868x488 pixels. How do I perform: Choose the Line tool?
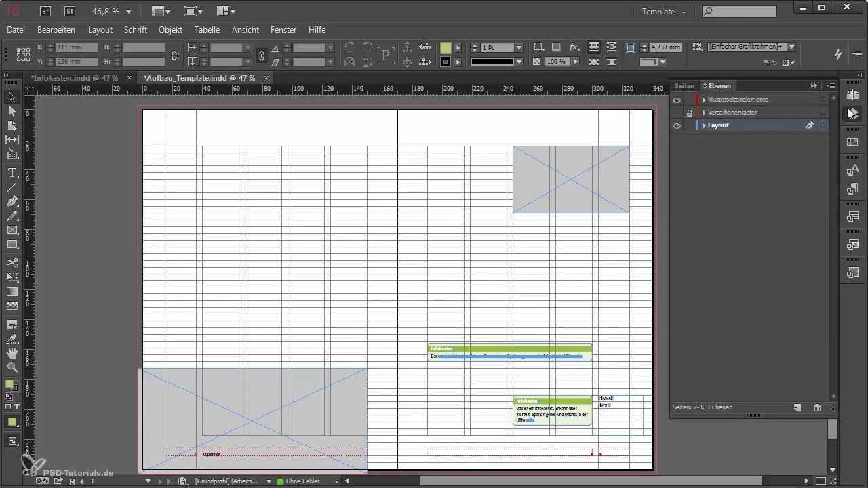tap(12, 187)
